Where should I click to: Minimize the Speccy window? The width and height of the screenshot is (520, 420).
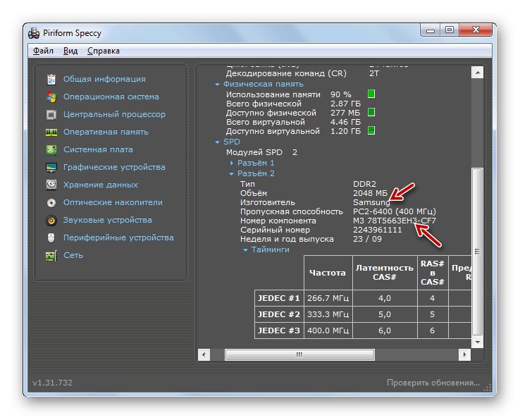tap(431, 30)
